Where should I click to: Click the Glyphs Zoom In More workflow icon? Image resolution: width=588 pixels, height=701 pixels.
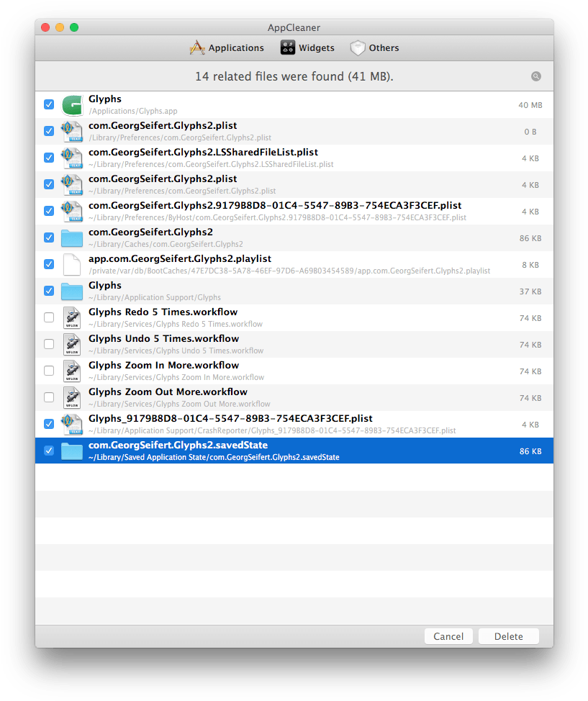[x=72, y=371]
